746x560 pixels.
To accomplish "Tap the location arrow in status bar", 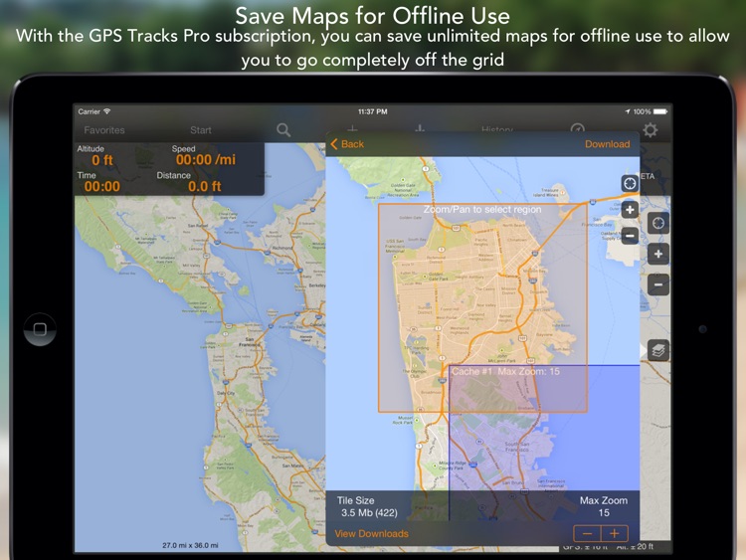I will click(627, 111).
